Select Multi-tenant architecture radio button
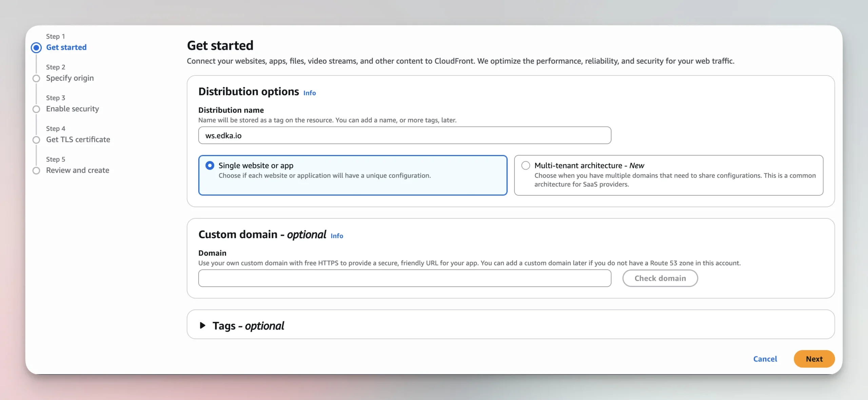868x400 pixels. [x=526, y=165]
